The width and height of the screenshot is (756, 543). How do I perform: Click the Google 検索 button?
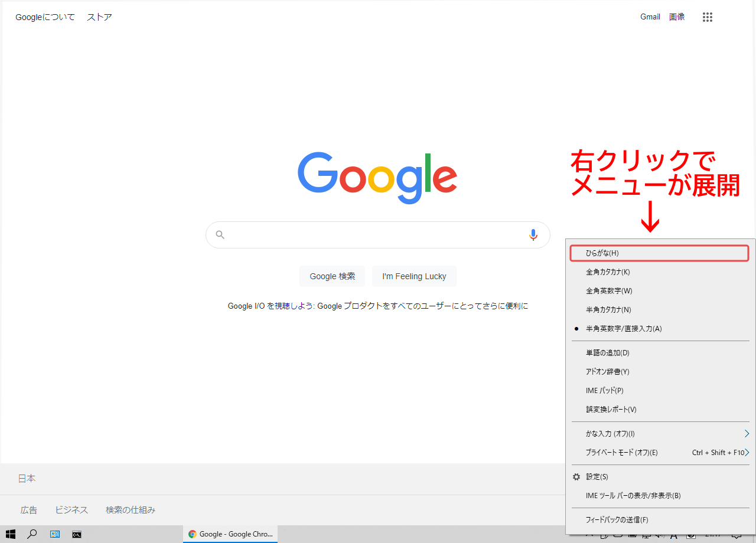(x=333, y=276)
